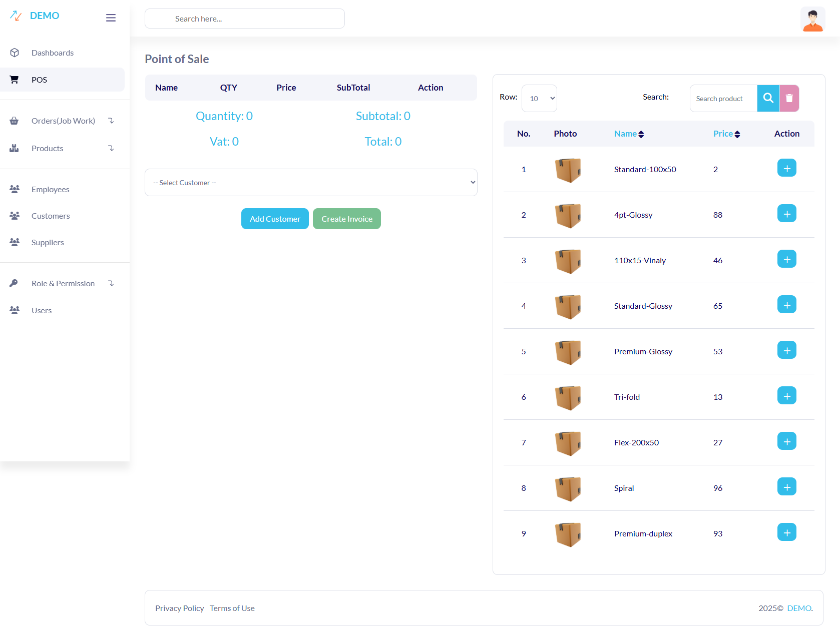Open the Row count dropdown
This screenshot has height=628, width=840.
539,98
